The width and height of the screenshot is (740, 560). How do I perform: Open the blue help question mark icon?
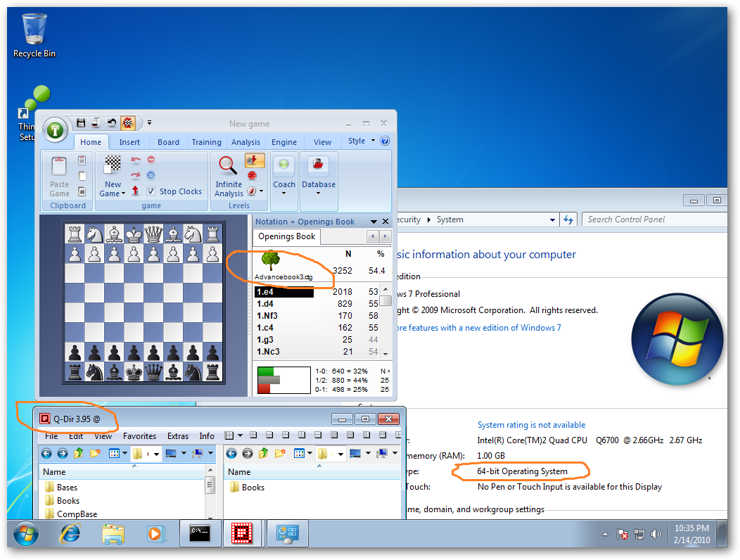385,141
